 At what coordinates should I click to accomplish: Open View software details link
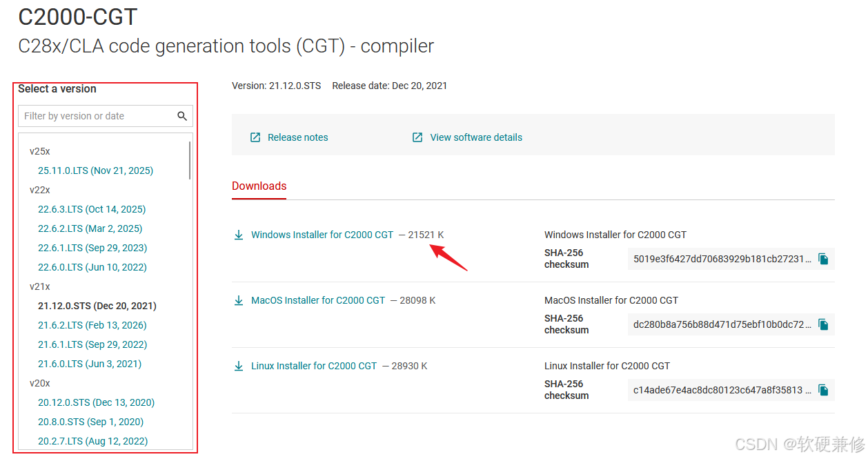pos(476,137)
